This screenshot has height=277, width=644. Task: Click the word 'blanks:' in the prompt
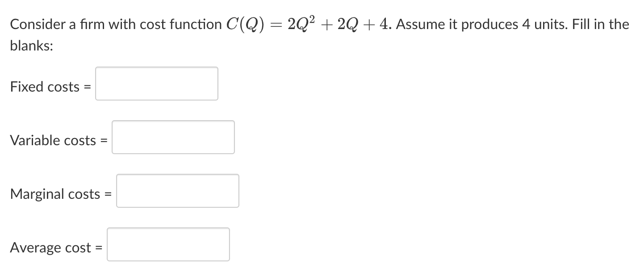click(x=30, y=45)
